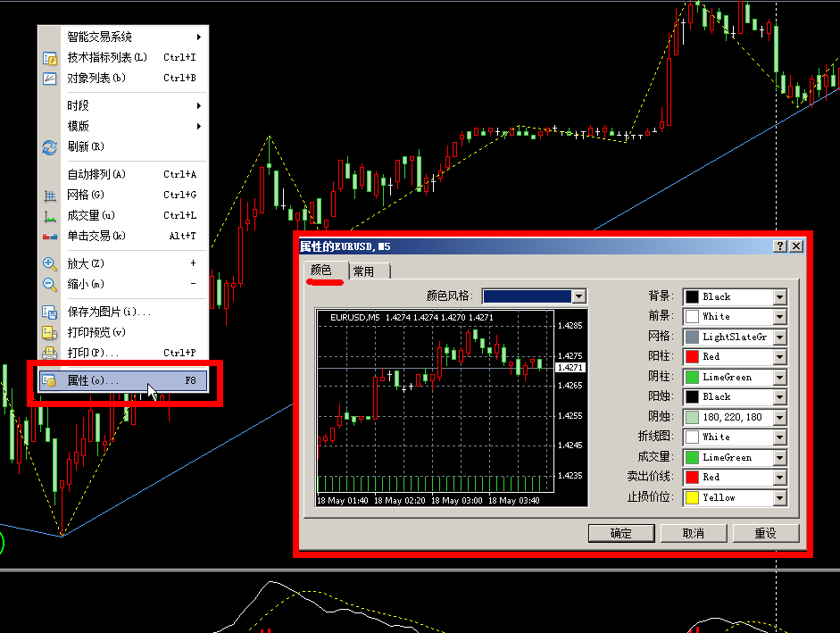Click the 成交量 volume icon
Viewport: 840px width, 633px height.
pyautogui.click(x=50, y=216)
